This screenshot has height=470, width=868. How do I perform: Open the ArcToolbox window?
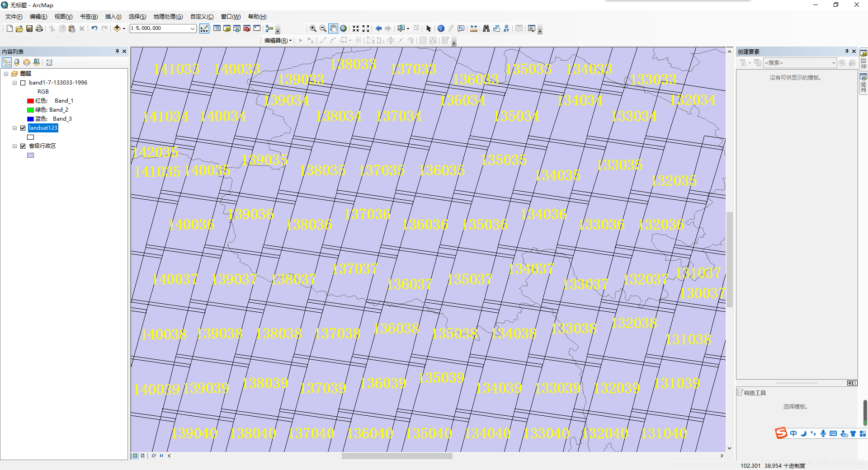point(246,28)
